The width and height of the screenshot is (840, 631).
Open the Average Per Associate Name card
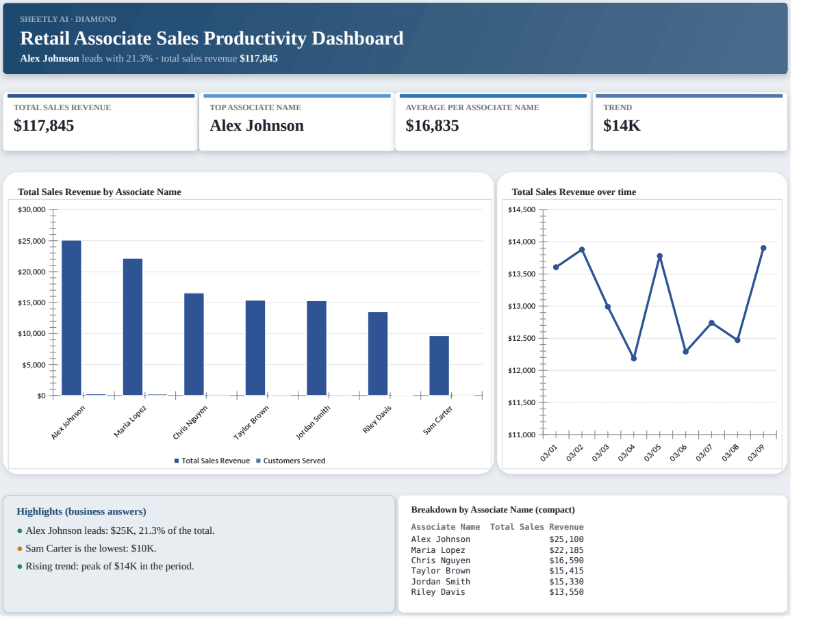(x=493, y=122)
